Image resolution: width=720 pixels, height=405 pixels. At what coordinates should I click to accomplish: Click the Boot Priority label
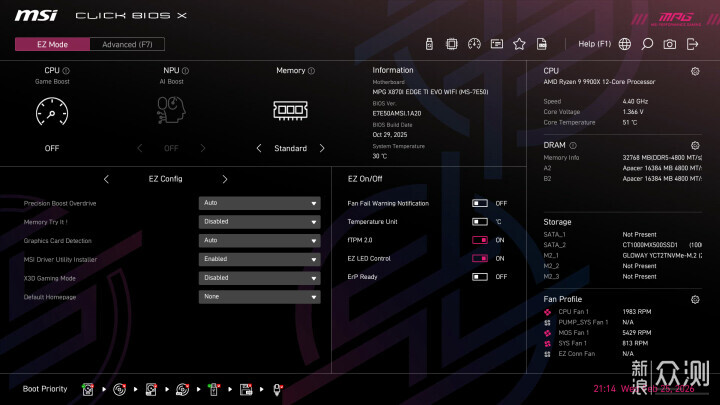tap(45, 389)
